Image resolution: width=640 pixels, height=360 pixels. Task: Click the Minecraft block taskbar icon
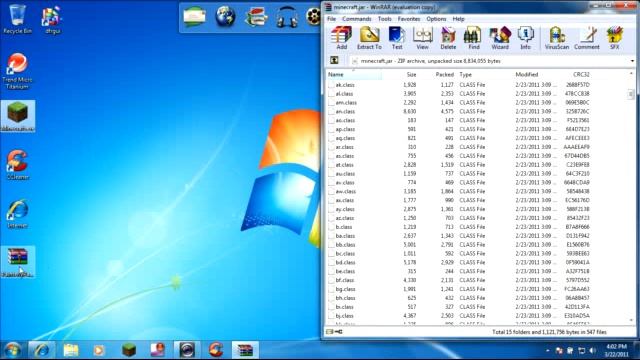tap(129, 350)
